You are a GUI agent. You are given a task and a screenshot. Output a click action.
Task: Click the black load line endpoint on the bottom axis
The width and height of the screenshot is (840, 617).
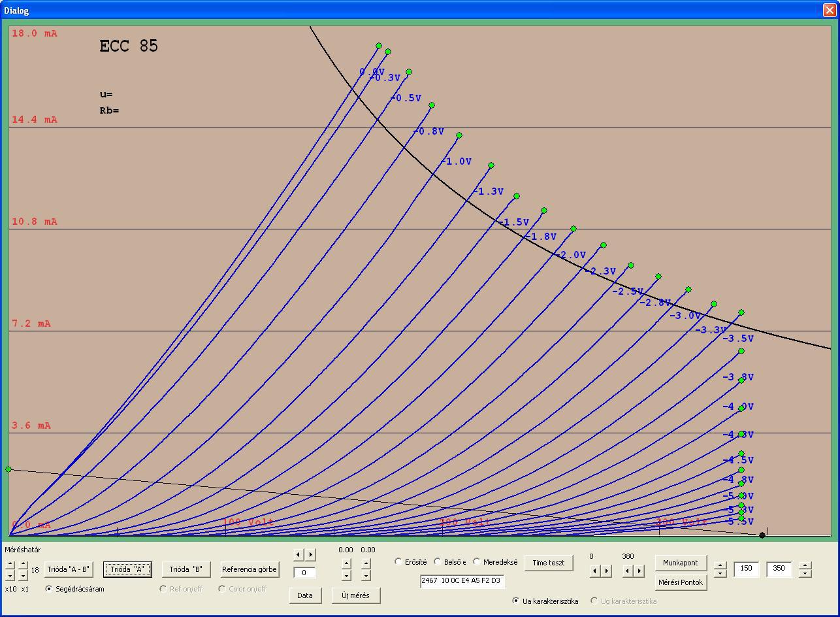[762, 535]
